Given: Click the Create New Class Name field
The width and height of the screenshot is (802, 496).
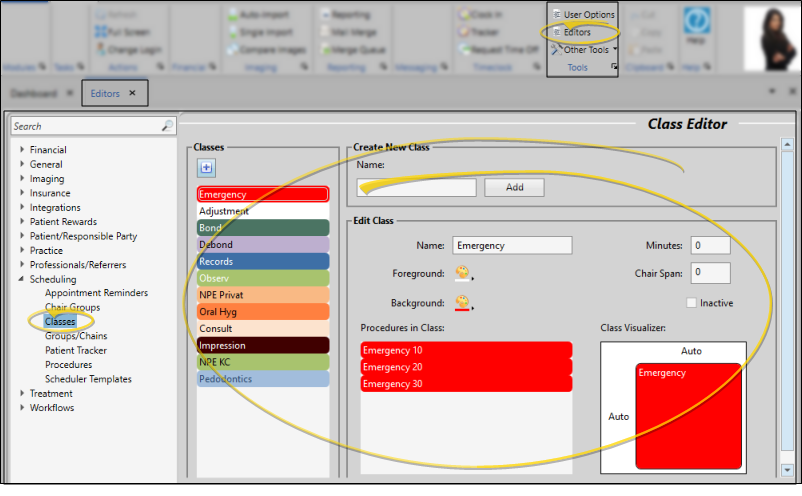Looking at the screenshot, I should (417, 187).
